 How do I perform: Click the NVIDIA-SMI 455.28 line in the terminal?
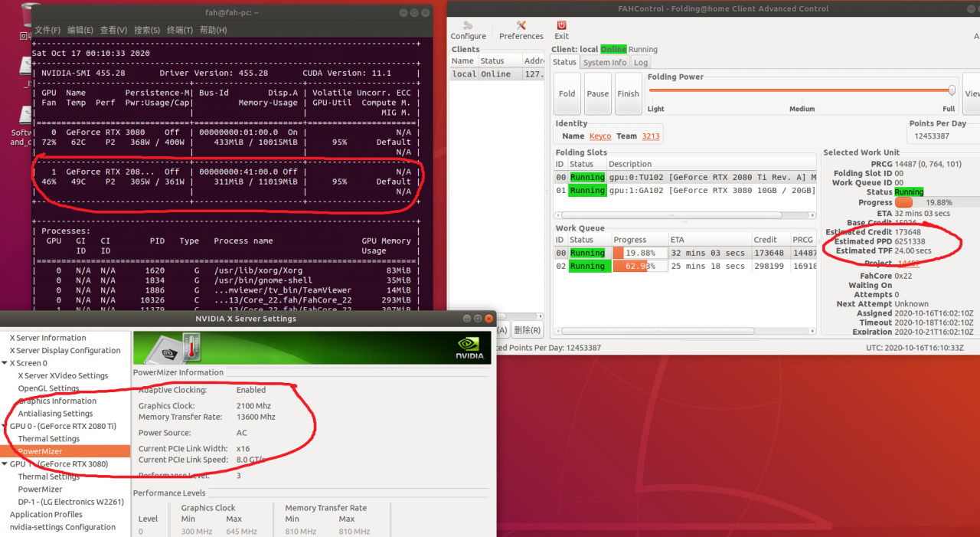click(x=226, y=74)
